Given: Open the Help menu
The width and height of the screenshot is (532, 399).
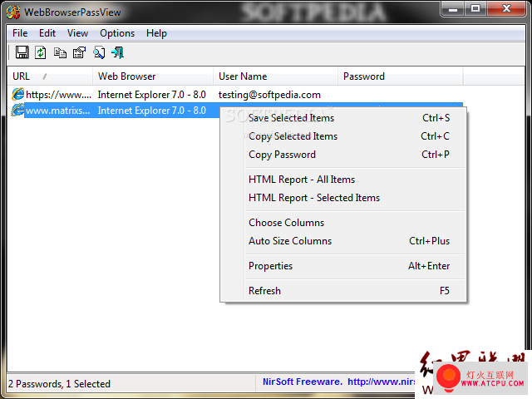Looking at the screenshot, I should tap(156, 33).
